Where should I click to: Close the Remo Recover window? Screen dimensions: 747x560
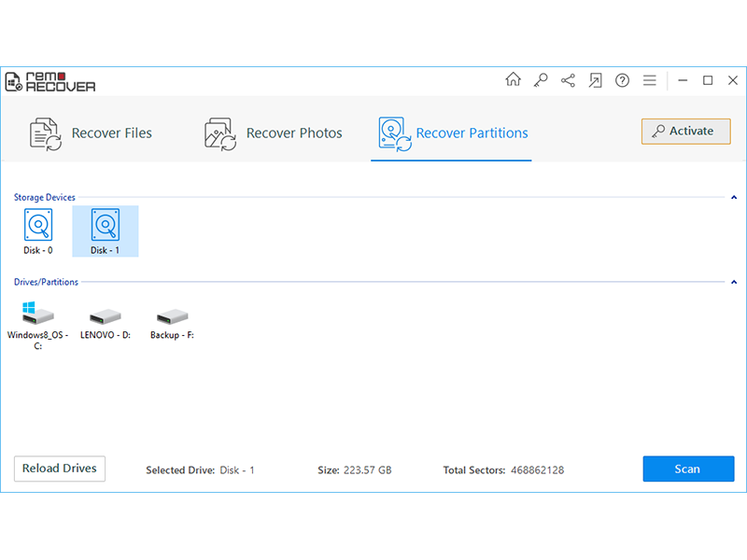[x=733, y=80]
